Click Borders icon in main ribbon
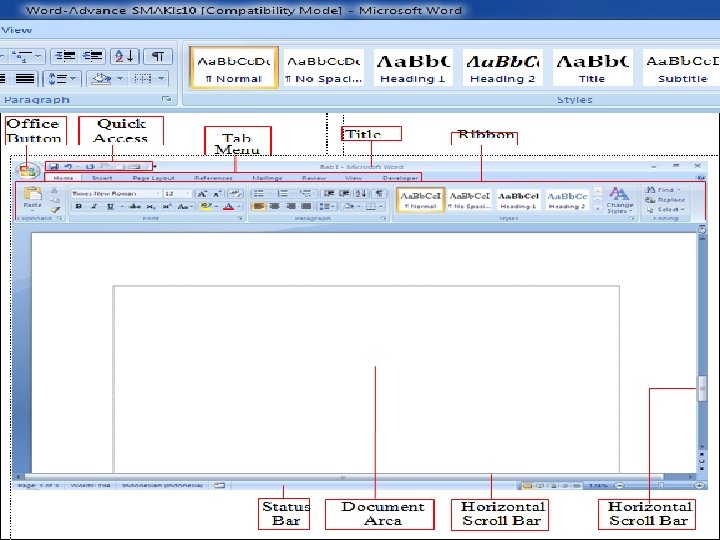 143,79
